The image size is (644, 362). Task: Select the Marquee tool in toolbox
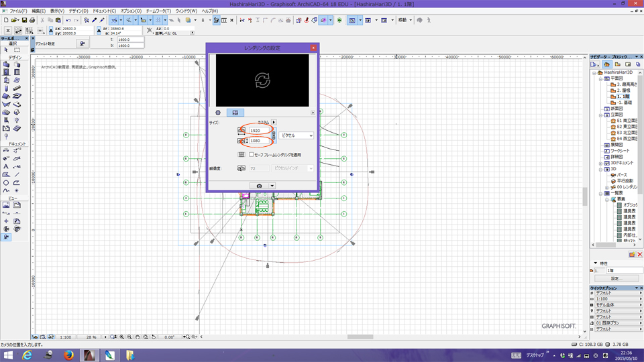[17, 50]
